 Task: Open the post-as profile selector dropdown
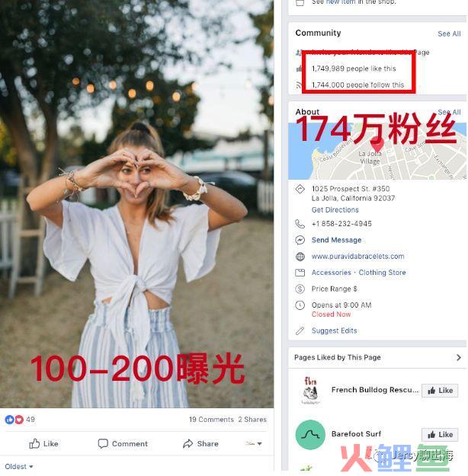[x=254, y=443]
